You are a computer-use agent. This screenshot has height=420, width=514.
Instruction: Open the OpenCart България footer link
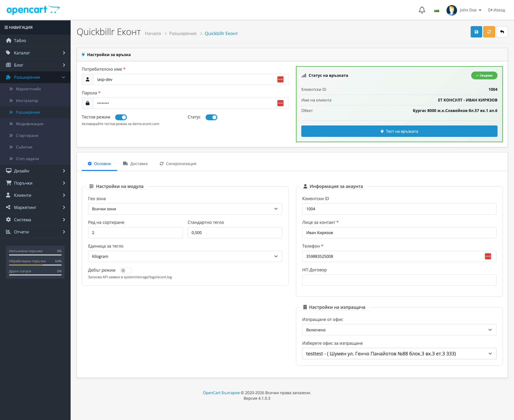point(221,393)
